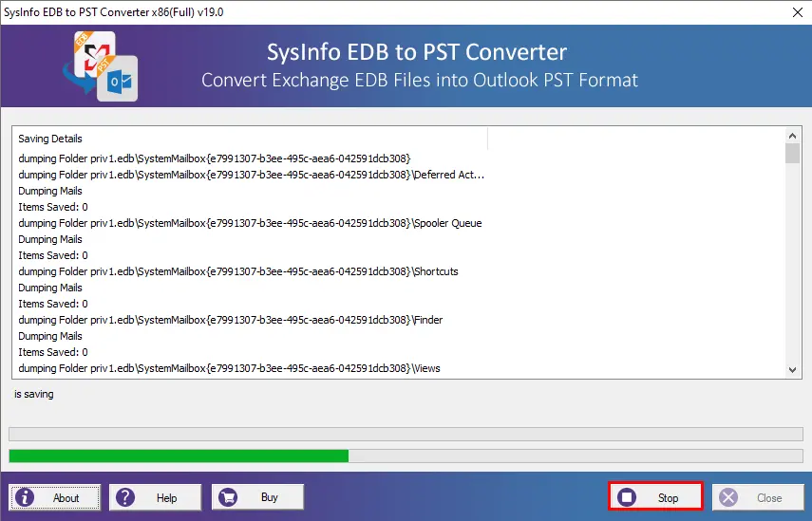Viewport: 812px width, 521px height.
Task: Click the window title 'SysInfo EDB to PST Converter x86(Full) v19.0'
Action: click(x=113, y=12)
